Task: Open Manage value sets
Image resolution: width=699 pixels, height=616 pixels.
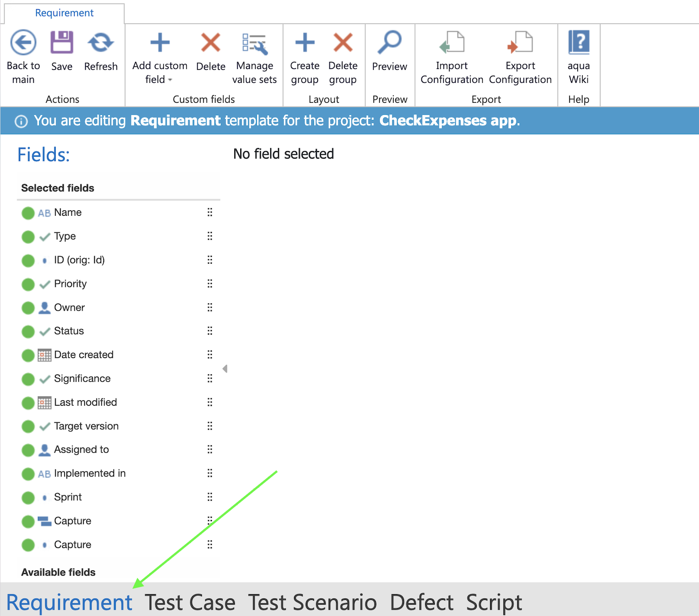Action: click(255, 44)
